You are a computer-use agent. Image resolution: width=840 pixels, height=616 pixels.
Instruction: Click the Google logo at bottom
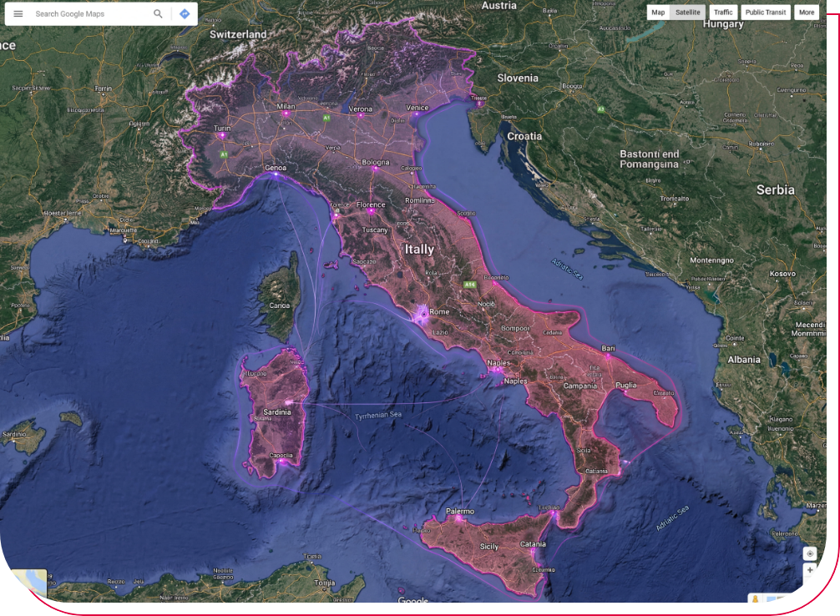[412, 600]
